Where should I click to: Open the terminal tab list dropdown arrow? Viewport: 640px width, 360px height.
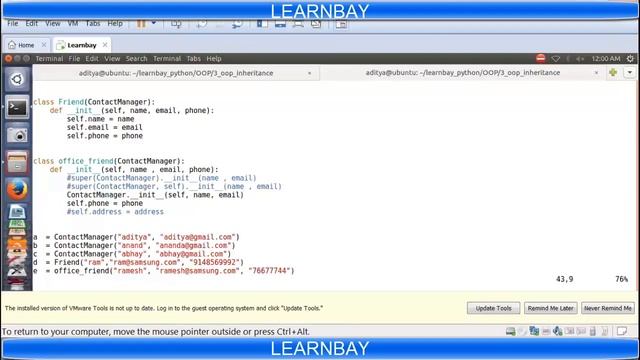(630, 73)
